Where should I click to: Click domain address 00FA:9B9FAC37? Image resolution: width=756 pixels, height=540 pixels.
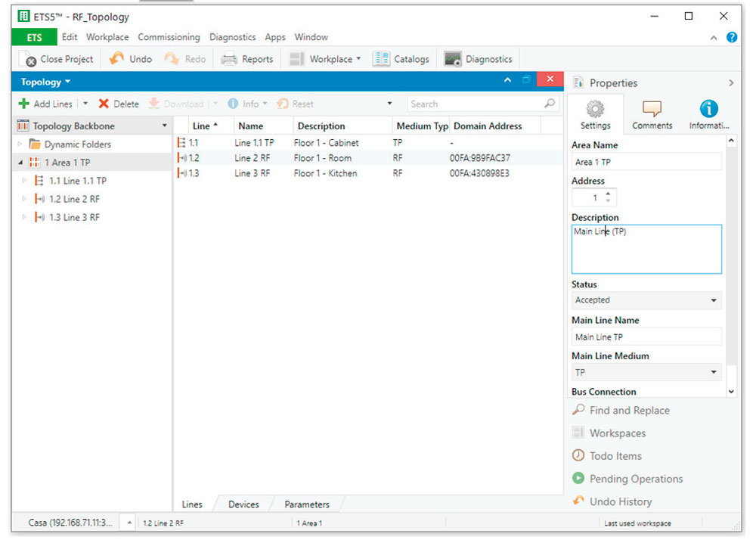click(480, 157)
